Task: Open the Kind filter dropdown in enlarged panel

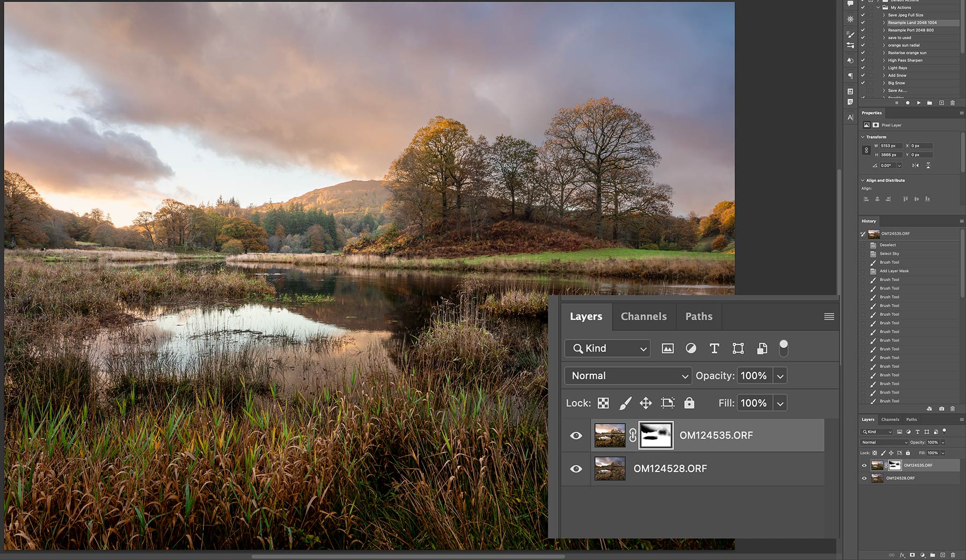Action: coord(608,349)
